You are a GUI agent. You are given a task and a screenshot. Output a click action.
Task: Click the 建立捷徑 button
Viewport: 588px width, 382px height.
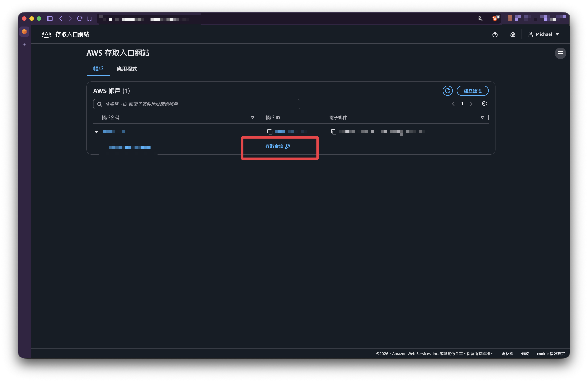[x=472, y=91]
